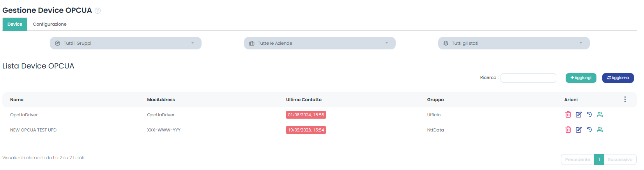The image size is (644, 170).
Task: Edit the OpcUaDriver device
Action: tap(579, 115)
